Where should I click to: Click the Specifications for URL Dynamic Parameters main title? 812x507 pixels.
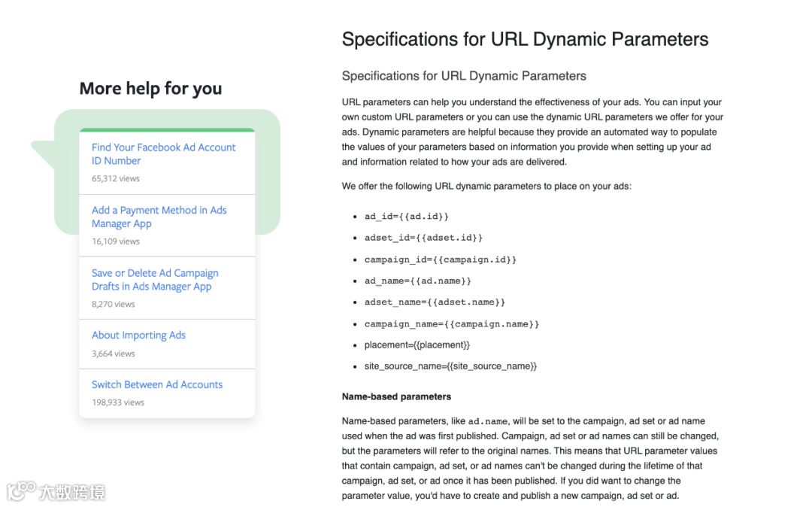coord(525,39)
